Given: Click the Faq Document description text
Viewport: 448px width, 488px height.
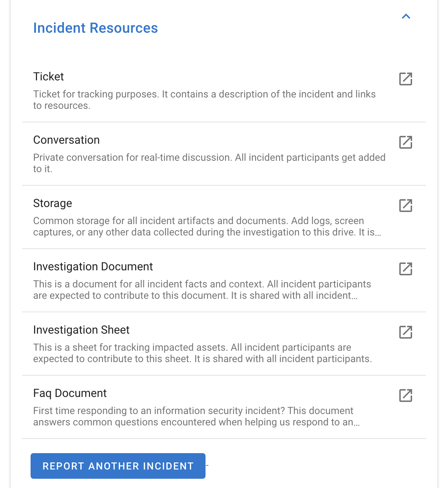Looking at the screenshot, I should pos(197,417).
